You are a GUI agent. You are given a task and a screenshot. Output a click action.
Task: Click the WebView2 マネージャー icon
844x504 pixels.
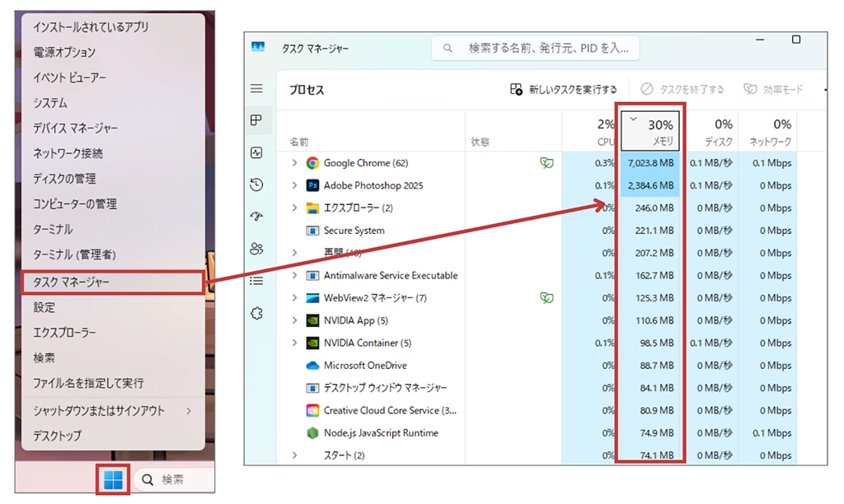pyautogui.click(x=312, y=298)
